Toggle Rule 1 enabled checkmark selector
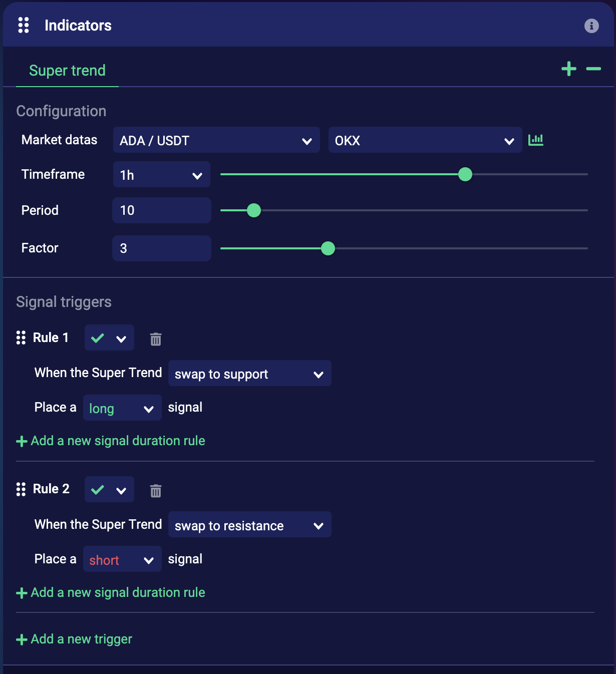 [109, 338]
